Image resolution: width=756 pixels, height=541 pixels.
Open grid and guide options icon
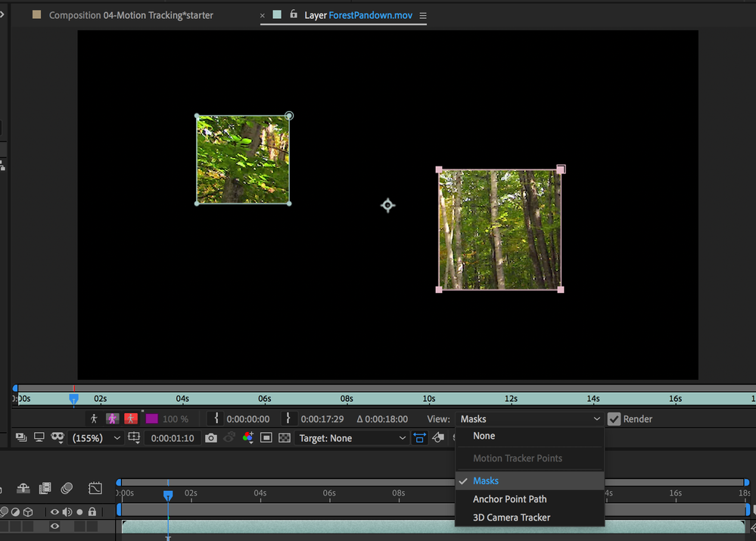(x=134, y=438)
